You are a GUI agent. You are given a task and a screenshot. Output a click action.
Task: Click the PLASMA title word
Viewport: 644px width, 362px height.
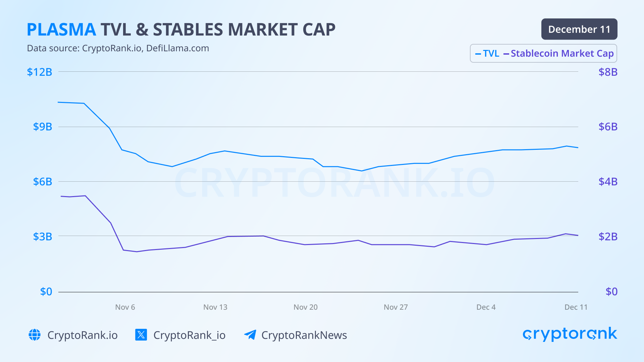click(61, 29)
